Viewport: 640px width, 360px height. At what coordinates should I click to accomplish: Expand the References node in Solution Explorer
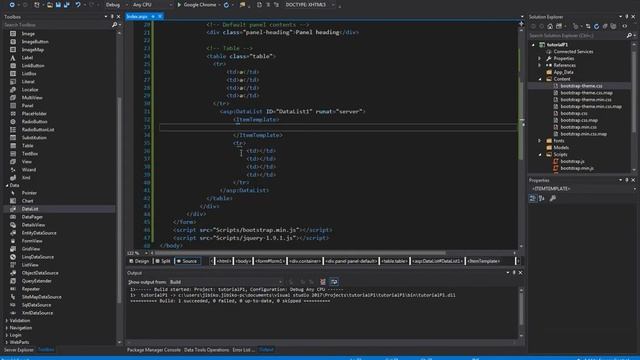540,65
